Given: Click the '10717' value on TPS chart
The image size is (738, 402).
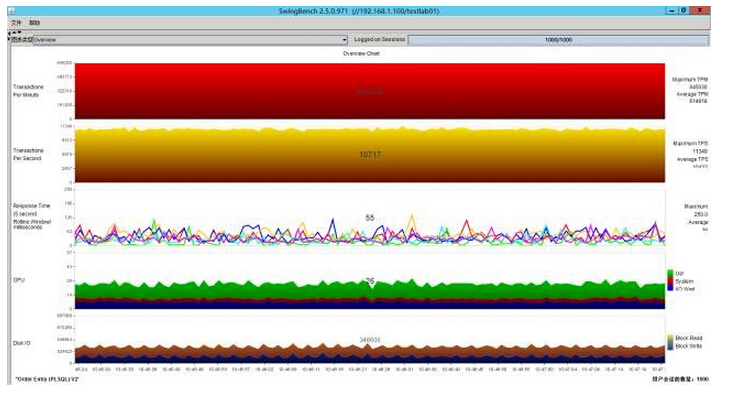Looking at the screenshot, I should click(x=370, y=154).
